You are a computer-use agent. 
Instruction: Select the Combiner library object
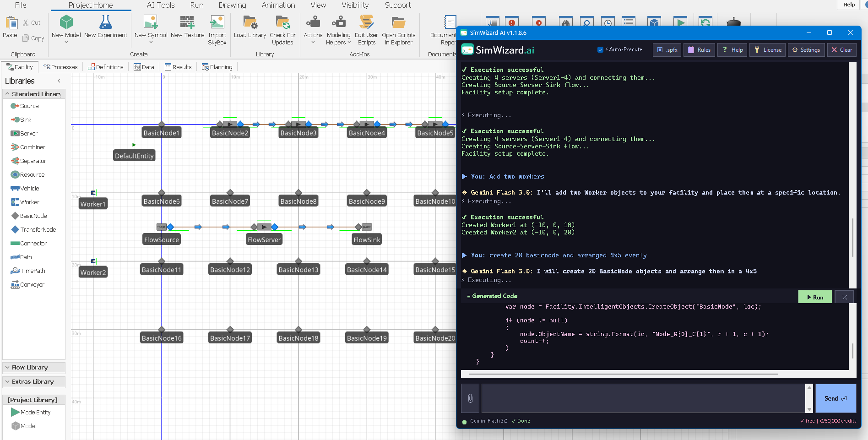(33, 147)
